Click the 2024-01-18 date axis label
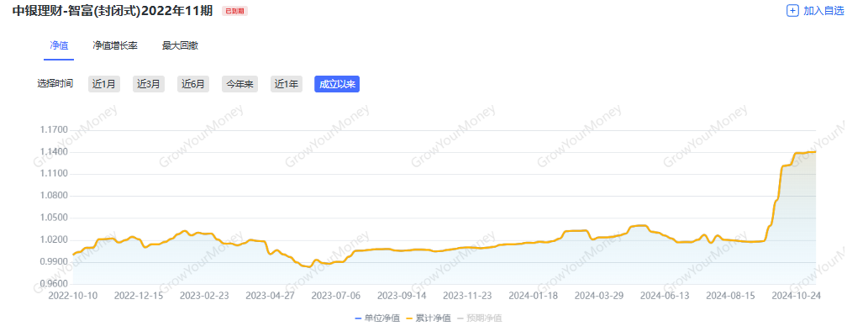 [533, 296]
